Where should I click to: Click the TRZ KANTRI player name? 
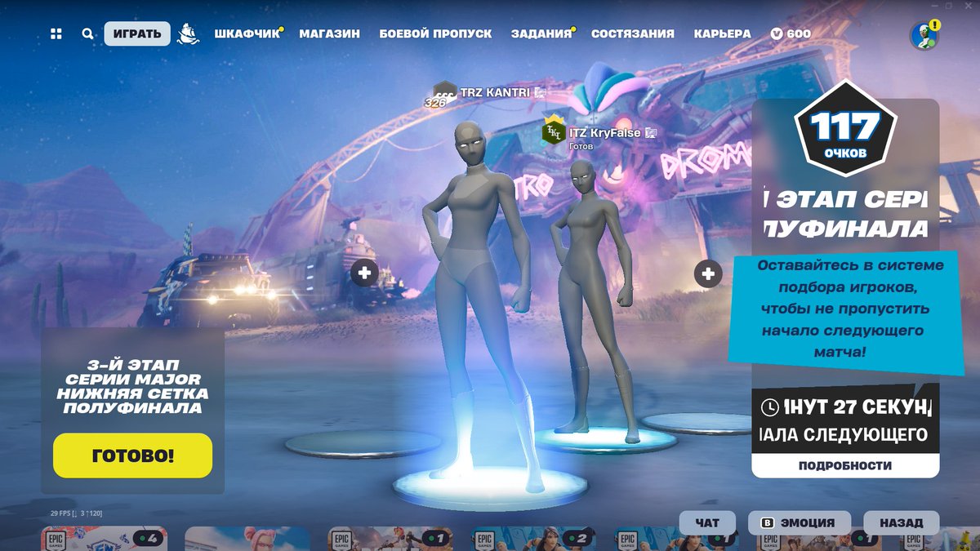[x=495, y=92]
